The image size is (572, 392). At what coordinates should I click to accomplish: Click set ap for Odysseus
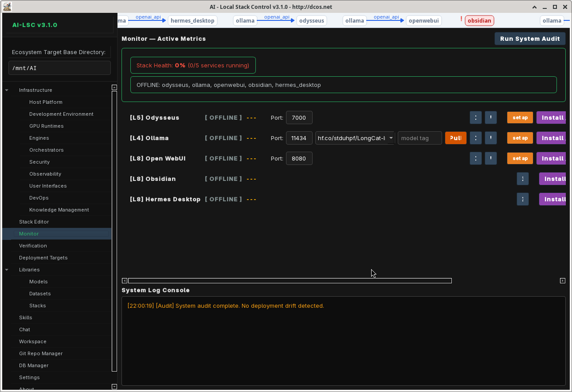[520, 118]
